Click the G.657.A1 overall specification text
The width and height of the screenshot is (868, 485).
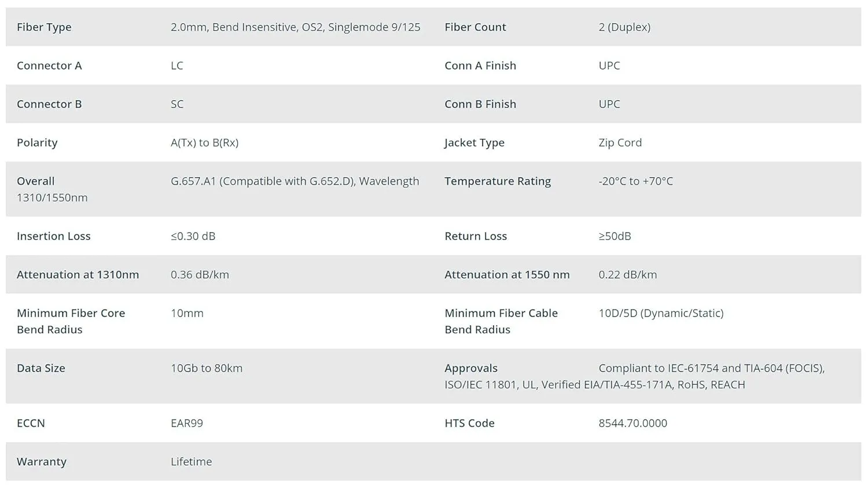tap(295, 181)
